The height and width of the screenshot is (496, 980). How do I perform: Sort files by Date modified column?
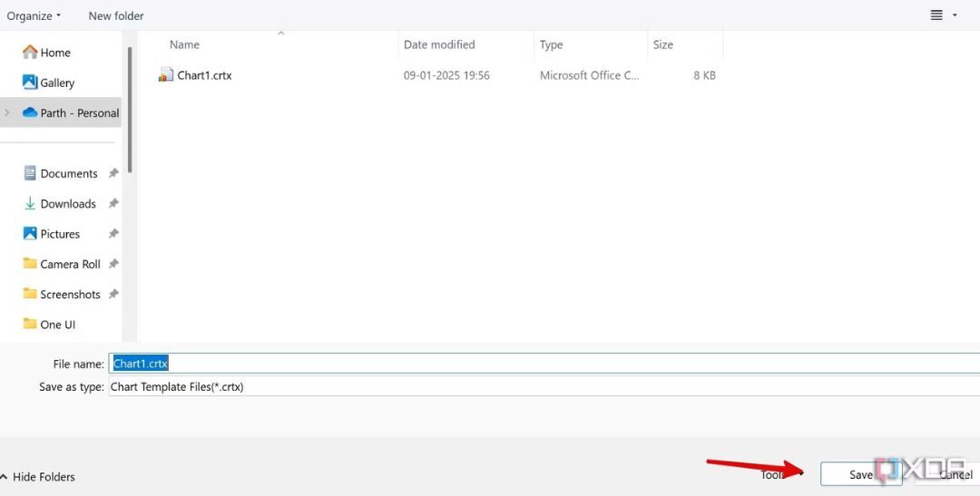pyautogui.click(x=439, y=44)
